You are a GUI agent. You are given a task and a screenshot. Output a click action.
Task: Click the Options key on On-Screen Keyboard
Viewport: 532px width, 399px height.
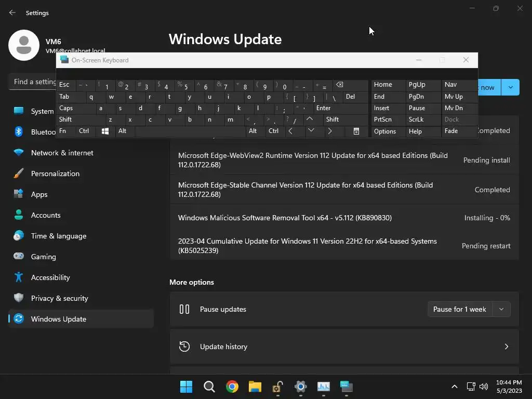pos(388,131)
